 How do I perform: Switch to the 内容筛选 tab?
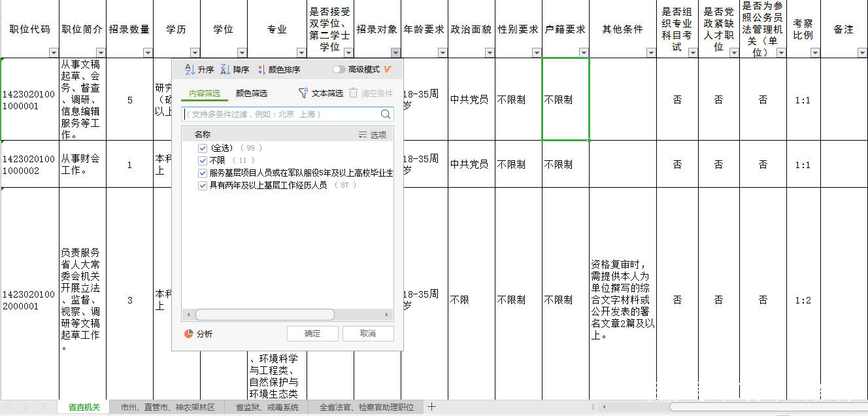pyautogui.click(x=205, y=94)
